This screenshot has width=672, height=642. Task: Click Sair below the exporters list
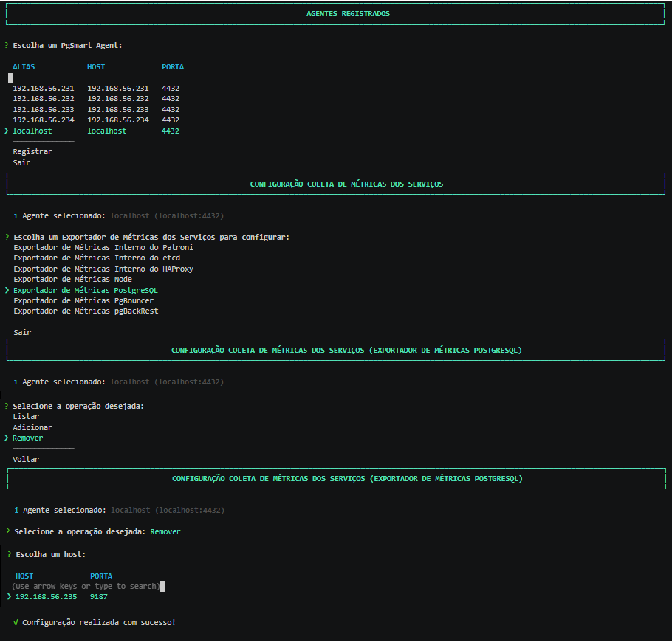point(22,332)
